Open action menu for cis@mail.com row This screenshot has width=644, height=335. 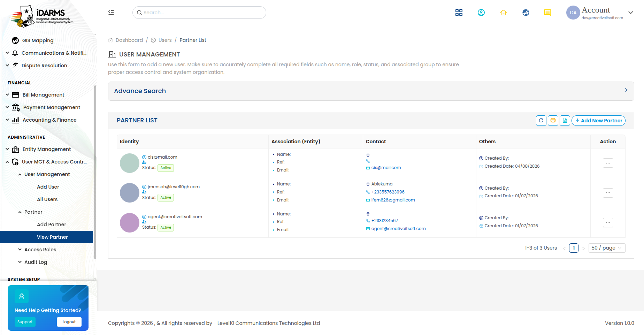pos(608,163)
